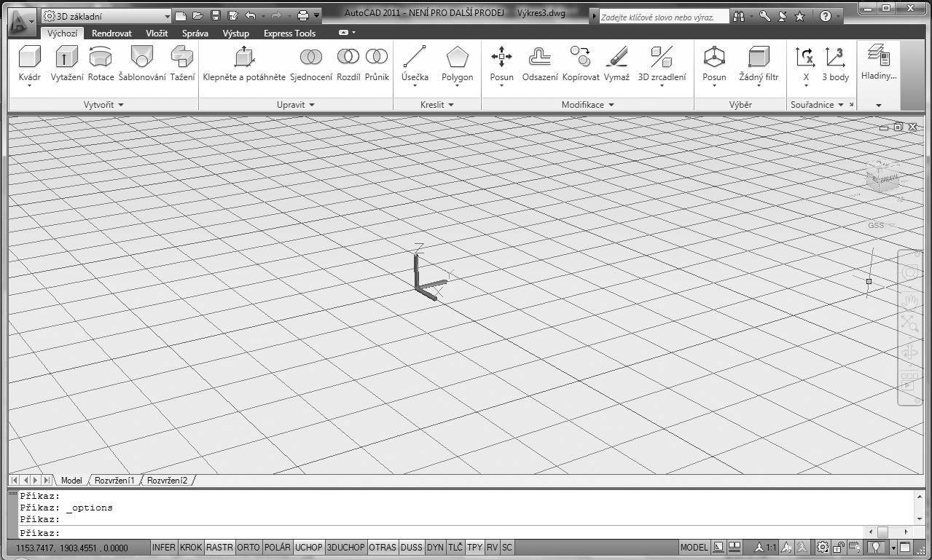Select Posun gizmo in Výběr panel
The height and width of the screenshot is (560, 932).
[x=714, y=64]
